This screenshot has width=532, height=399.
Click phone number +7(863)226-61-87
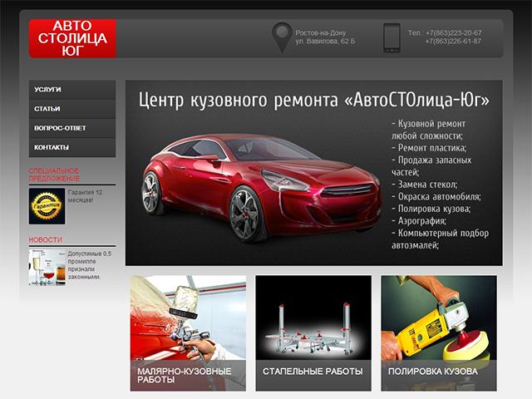[x=454, y=41]
